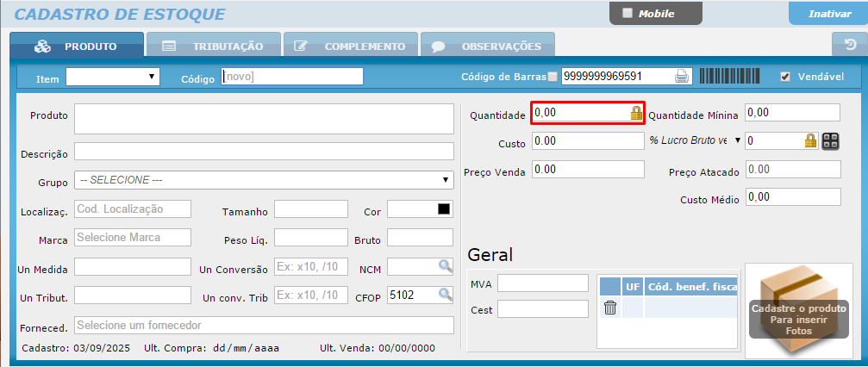Viewport: 868px width, 367px height.
Task: Click the history restore icon at top right
Action: tap(849, 46)
